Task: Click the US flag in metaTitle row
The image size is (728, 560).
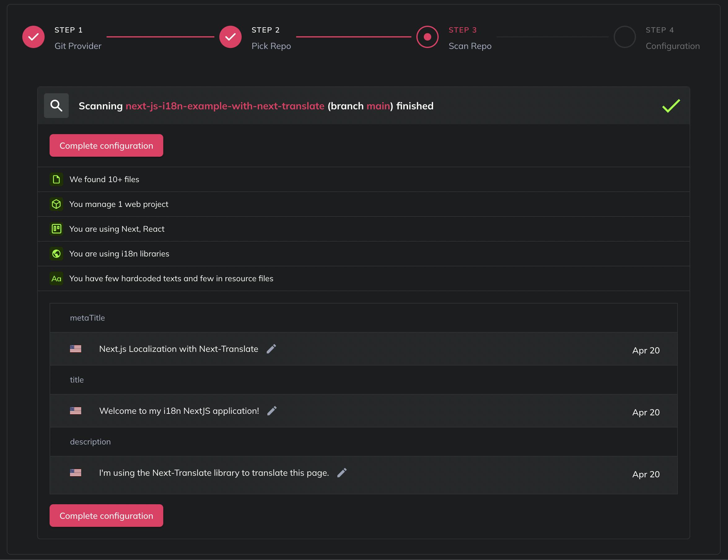Action: [x=76, y=349]
